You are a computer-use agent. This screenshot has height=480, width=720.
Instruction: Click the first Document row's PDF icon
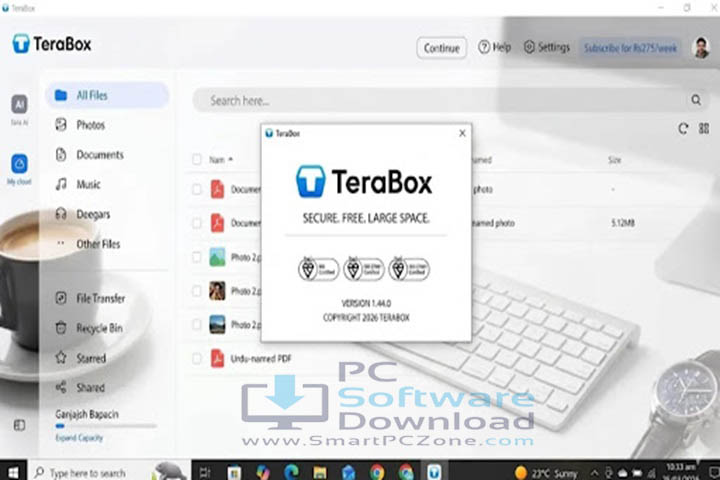click(x=217, y=189)
